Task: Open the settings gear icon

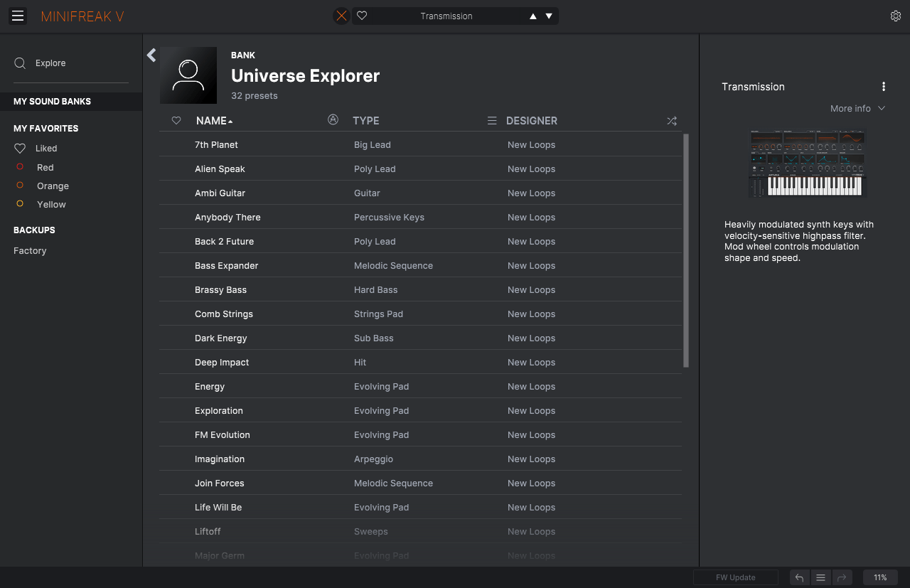Action: (x=896, y=16)
